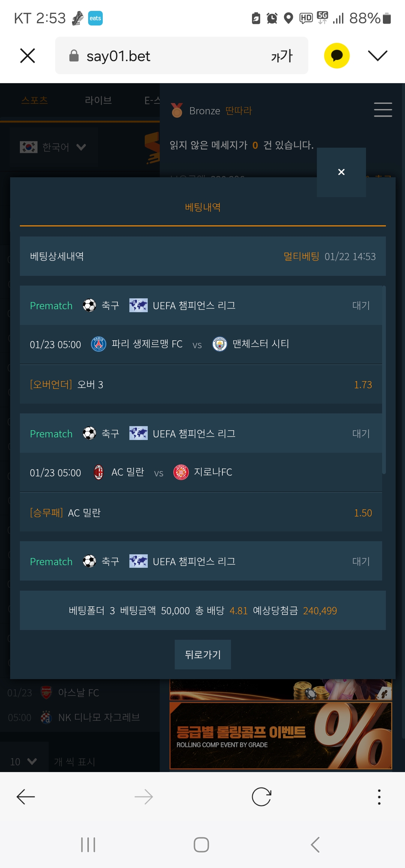
Task: Tap the 뒤로가기 button
Action: click(x=202, y=654)
